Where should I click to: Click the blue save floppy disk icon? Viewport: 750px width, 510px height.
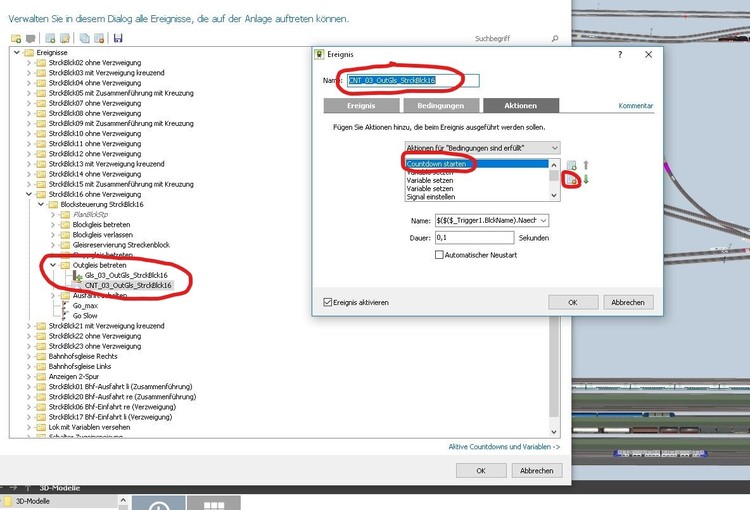pos(118,38)
